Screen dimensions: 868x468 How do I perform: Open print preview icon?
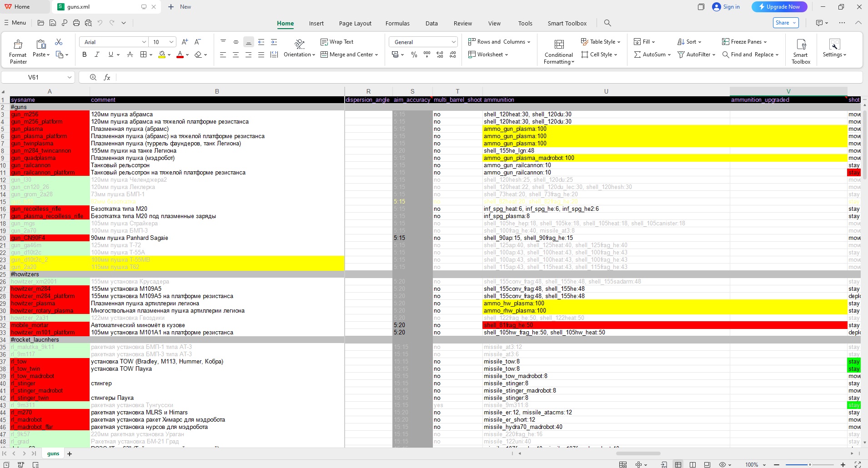click(88, 23)
